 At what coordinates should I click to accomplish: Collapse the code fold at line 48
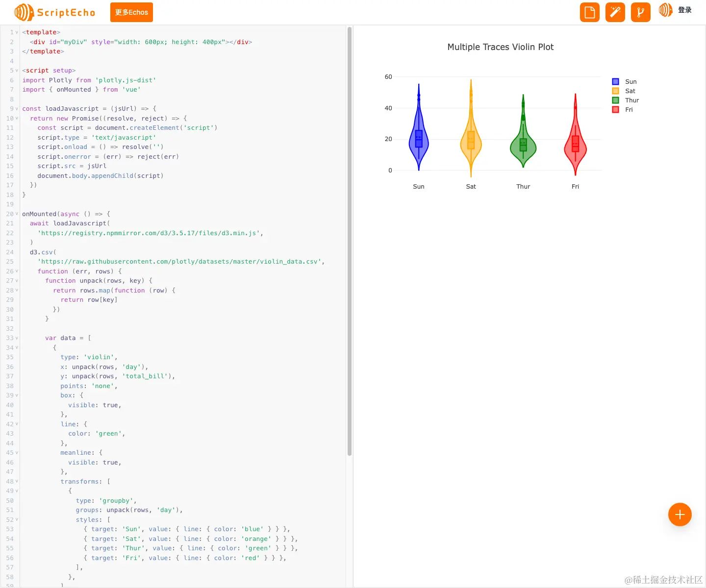[x=17, y=482]
